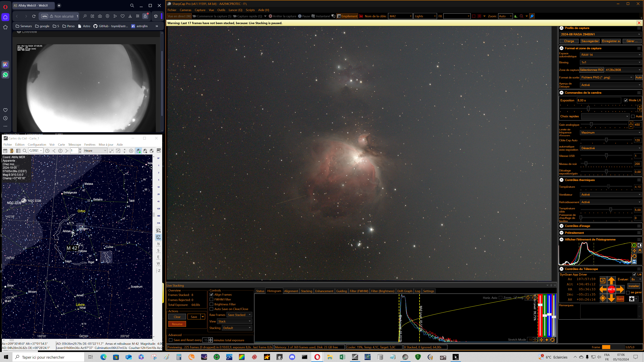
Task: Click the telescope dome connect icon in Cartes du Ciel
Action: tap(139, 151)
